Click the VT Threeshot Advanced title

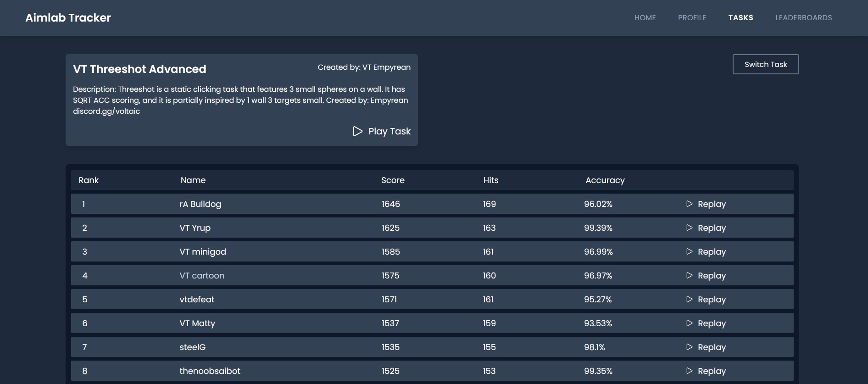click(139, 69)
